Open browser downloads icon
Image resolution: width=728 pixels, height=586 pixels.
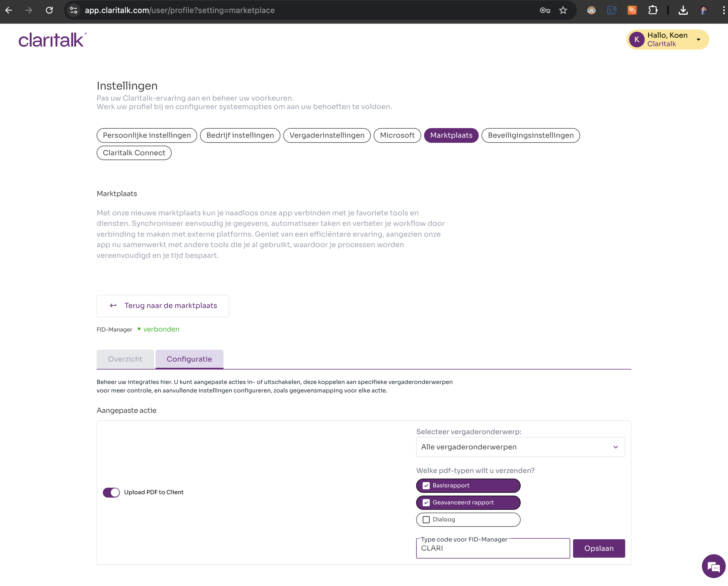(x=683, y=10)
